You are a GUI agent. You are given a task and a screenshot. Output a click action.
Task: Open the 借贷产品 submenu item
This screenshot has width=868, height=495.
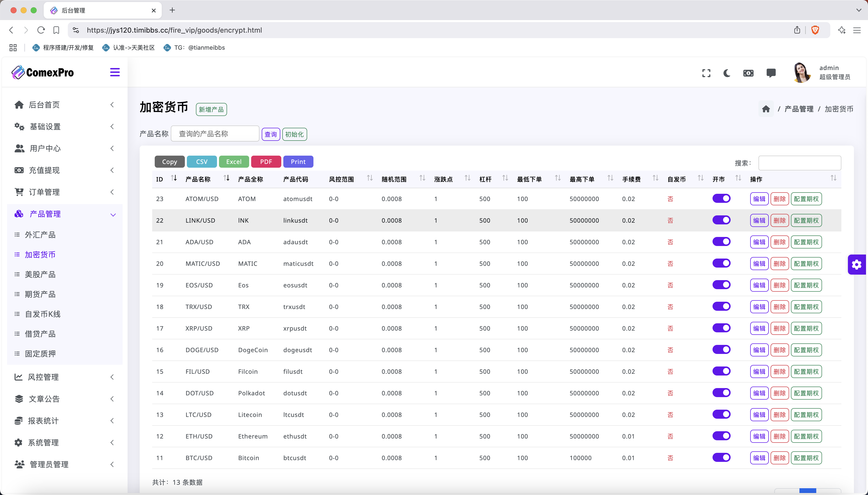(x=40, y=334)
